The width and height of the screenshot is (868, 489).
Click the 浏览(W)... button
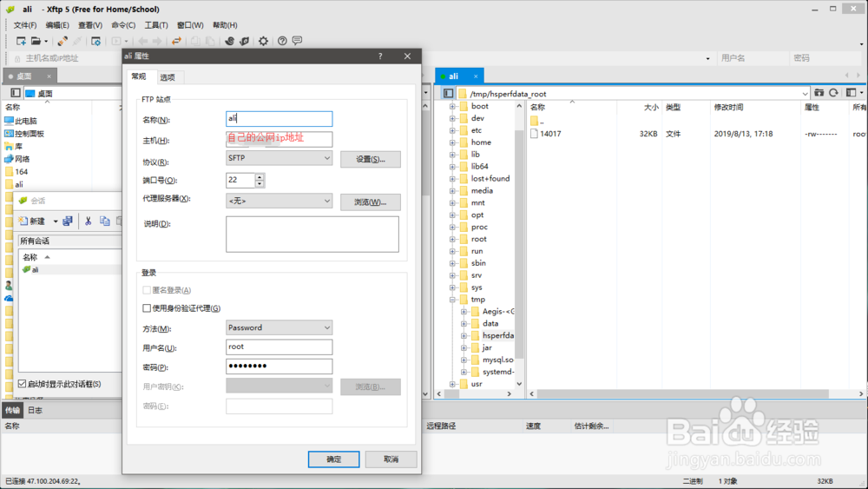[x=371, y=202]
